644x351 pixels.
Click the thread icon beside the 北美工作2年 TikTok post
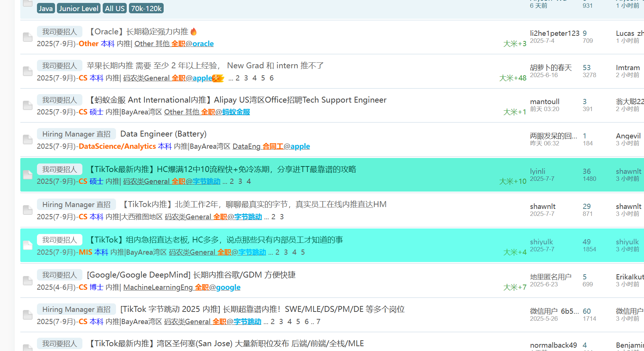click(28, 210)
